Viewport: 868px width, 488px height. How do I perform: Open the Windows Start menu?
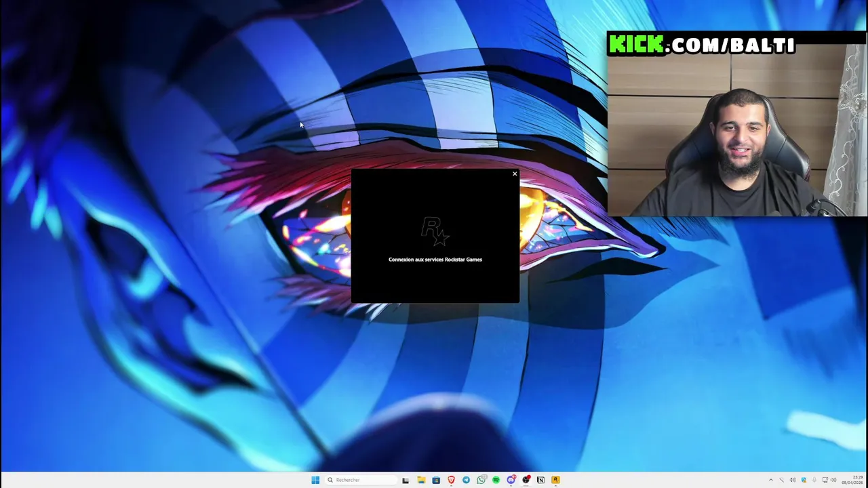(315, 480)
